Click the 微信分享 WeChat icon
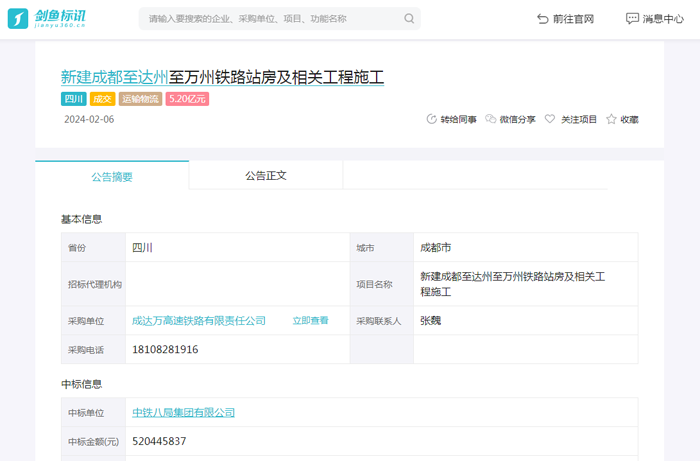 [x=490, y=119]
